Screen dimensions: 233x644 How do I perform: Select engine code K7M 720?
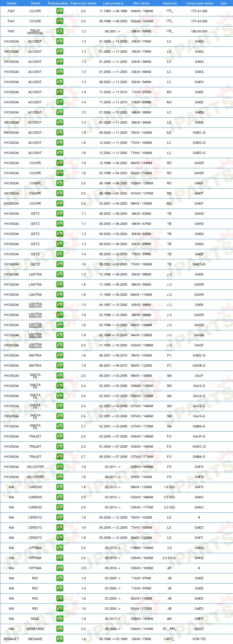click(199, 639)
